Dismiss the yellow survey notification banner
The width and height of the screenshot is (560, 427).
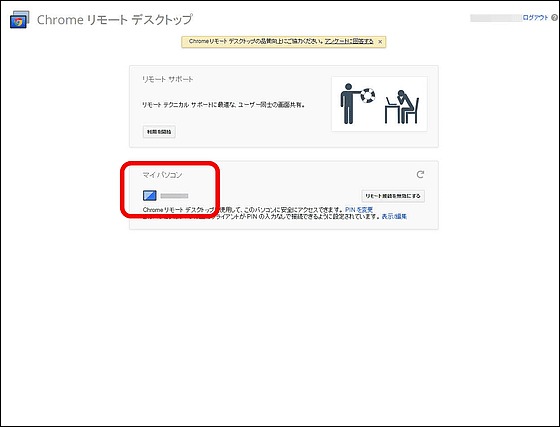pyautogui.click(x=380, y=42)
